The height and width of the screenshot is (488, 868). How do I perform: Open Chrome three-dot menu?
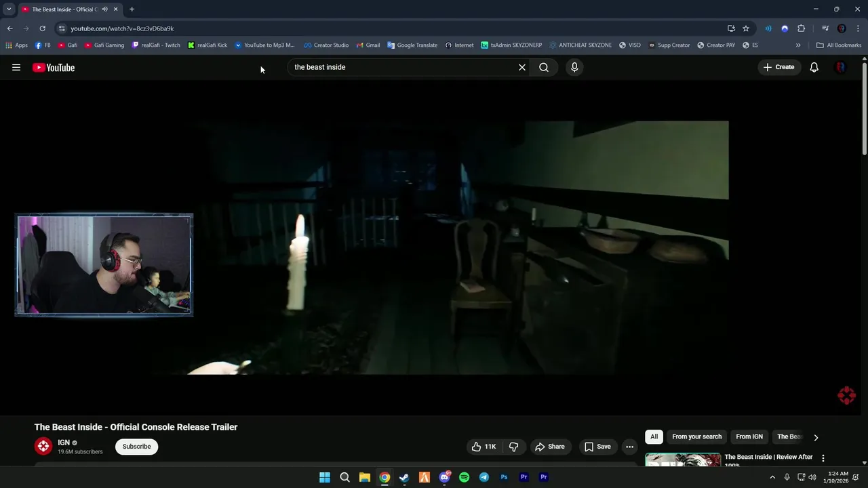tap(858, 28)
